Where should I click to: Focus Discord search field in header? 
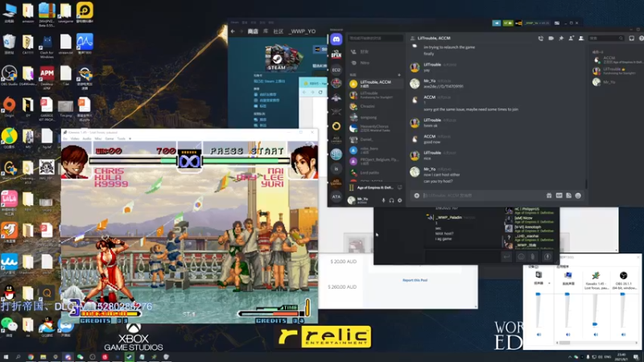click(x=606, y=38)
